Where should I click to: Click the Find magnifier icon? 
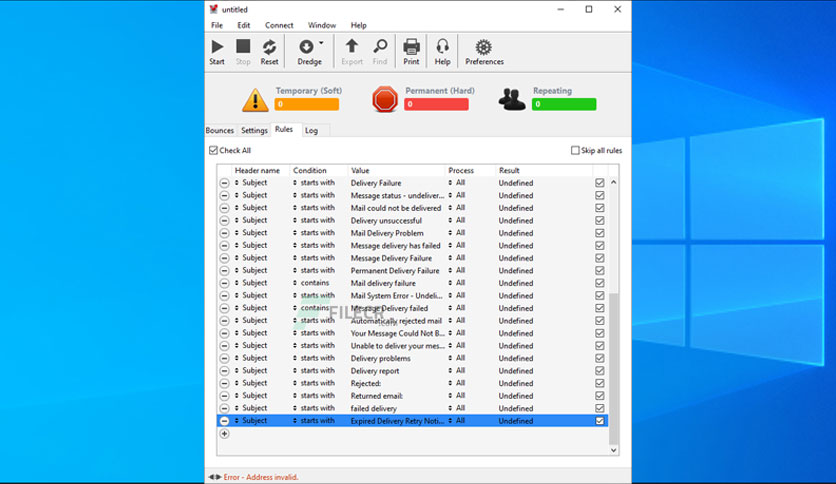click(380, 47)
